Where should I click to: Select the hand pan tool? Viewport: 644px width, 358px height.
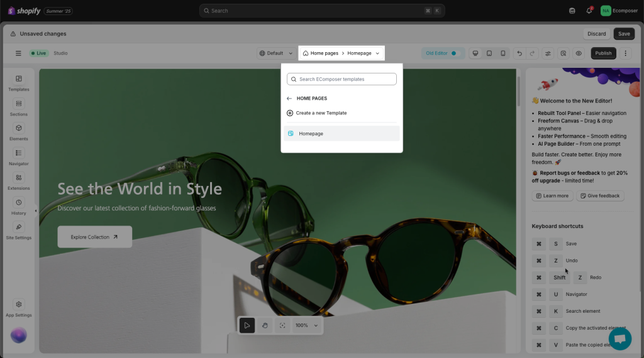(265, 325)
